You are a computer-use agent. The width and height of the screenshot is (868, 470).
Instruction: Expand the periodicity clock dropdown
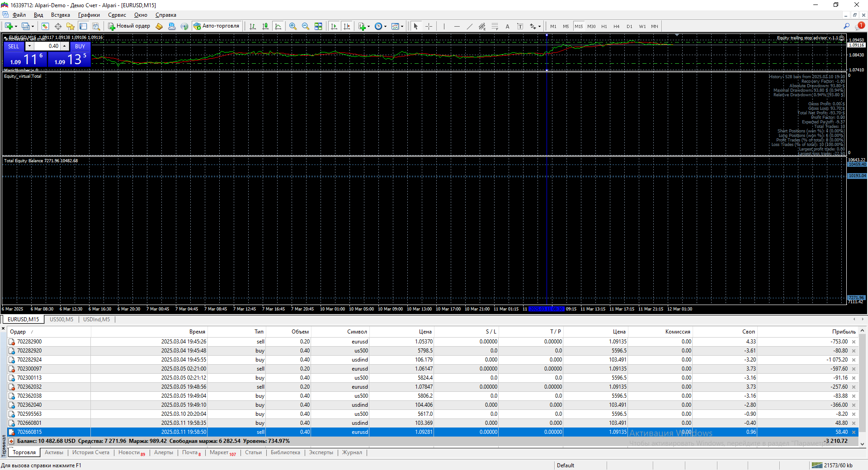pos(385,26)
